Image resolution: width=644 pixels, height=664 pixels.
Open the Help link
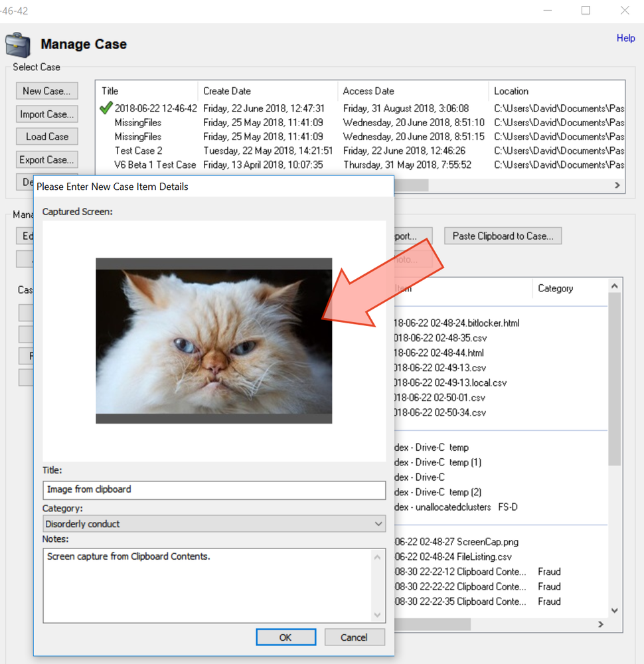click(625, 38)
